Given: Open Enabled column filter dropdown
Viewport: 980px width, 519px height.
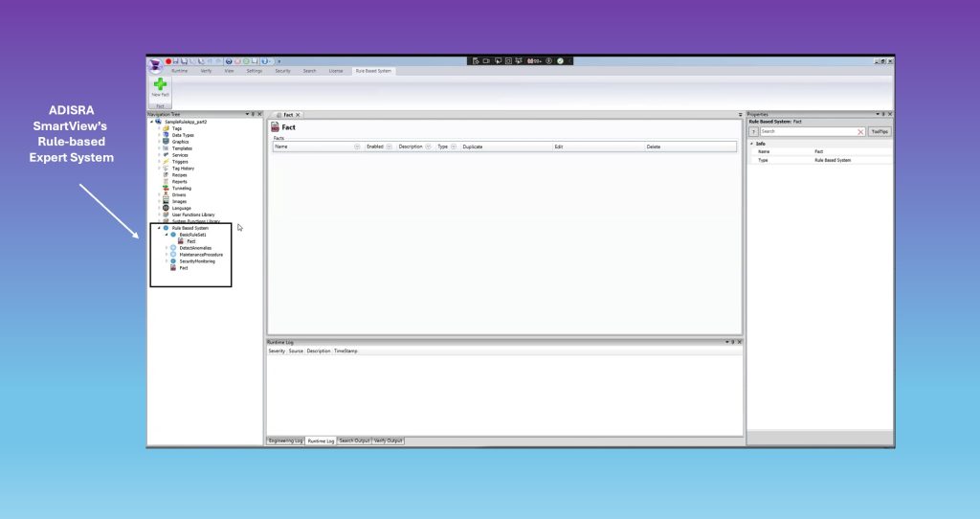Looking at the screenshot, I should [389, 147].
